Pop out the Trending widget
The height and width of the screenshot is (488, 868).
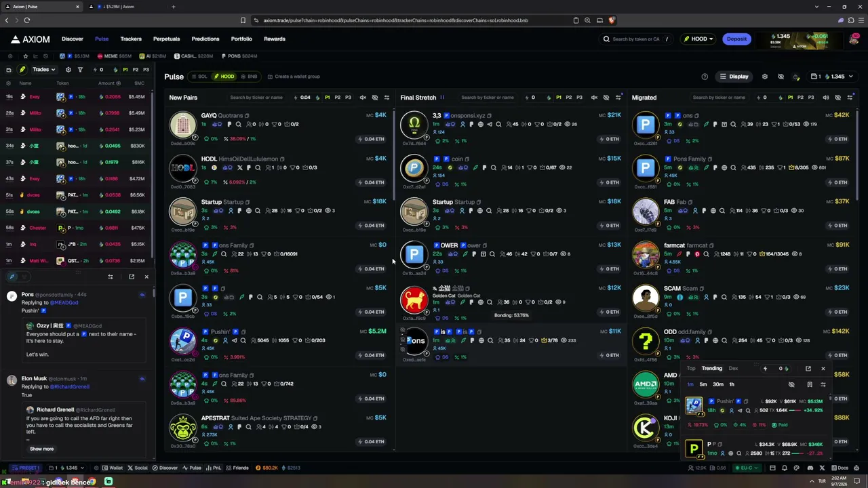click(x=808, y=369)
